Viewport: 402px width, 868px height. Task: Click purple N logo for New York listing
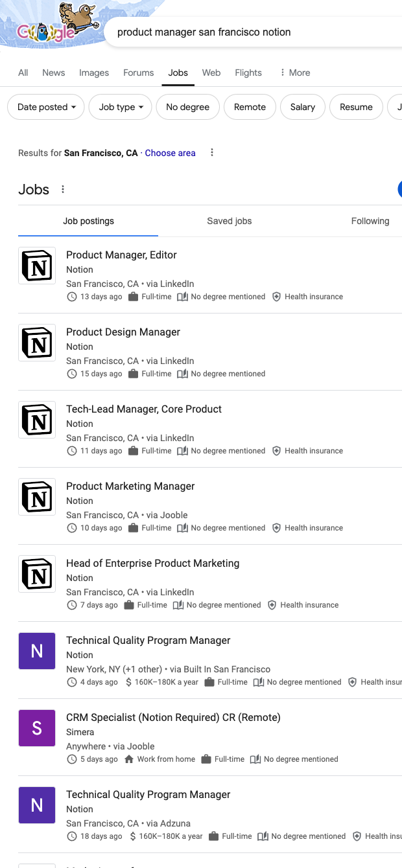click(x=37, y=651)
